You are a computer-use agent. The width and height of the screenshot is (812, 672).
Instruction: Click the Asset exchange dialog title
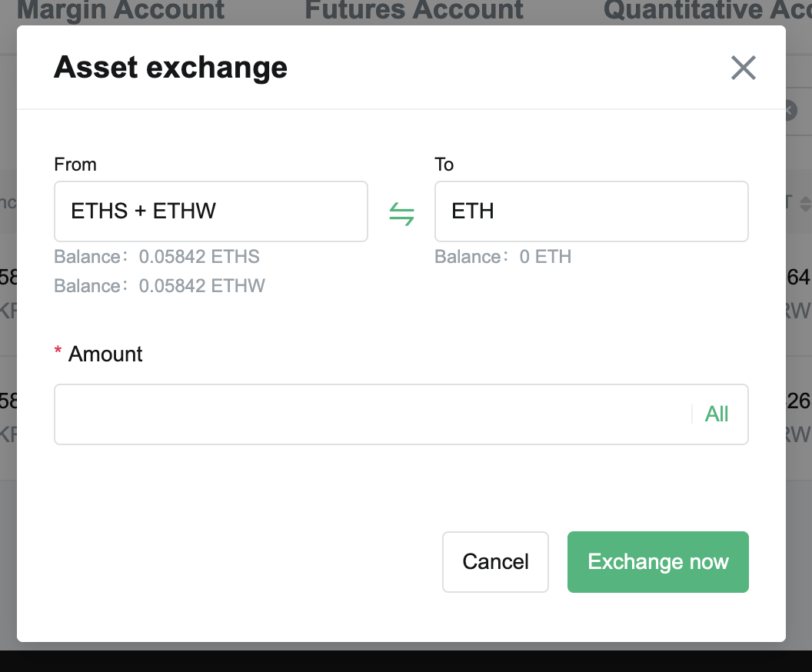(171, 68)
